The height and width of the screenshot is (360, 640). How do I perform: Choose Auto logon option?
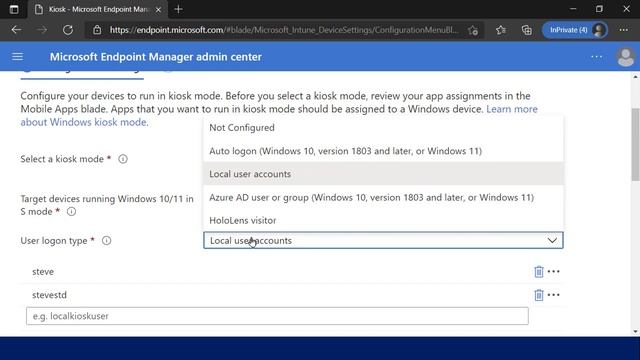pyautogui.click(x=383, y=151)
